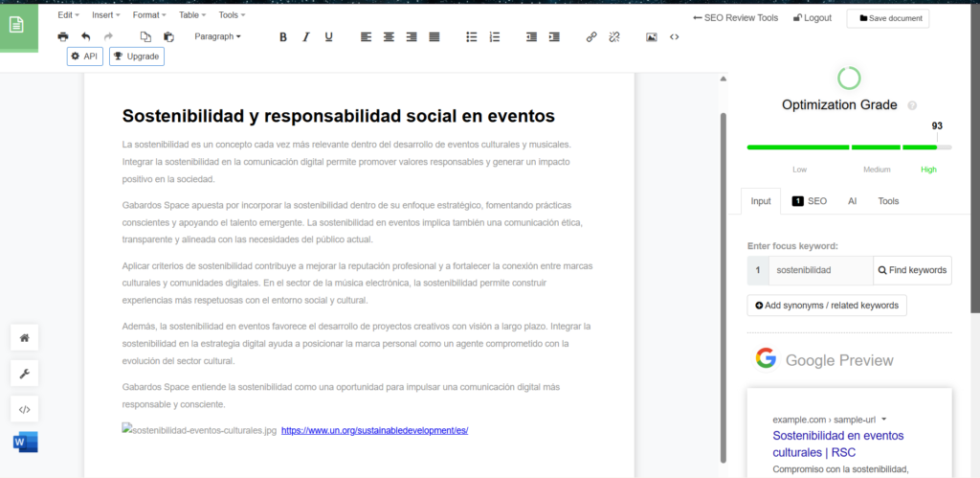The height and width of the screenshot is (478, 980).
Task: Click the print icon in the toolbar
Action: pos(63,37)
